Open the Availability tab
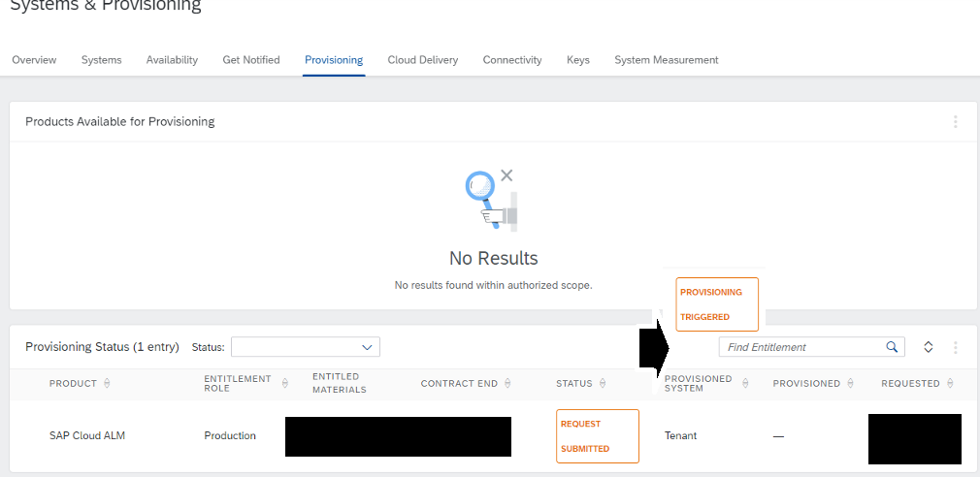Viewport: 980px width, 477px height. pos(172,60)
